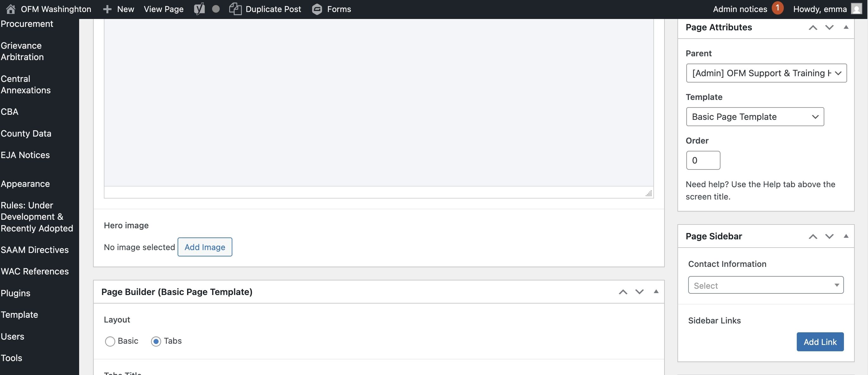The height and width of the screenshot is (375, 868).
Task: Open the Plugins menu in sidebar
Action: (x=16, y=293)
